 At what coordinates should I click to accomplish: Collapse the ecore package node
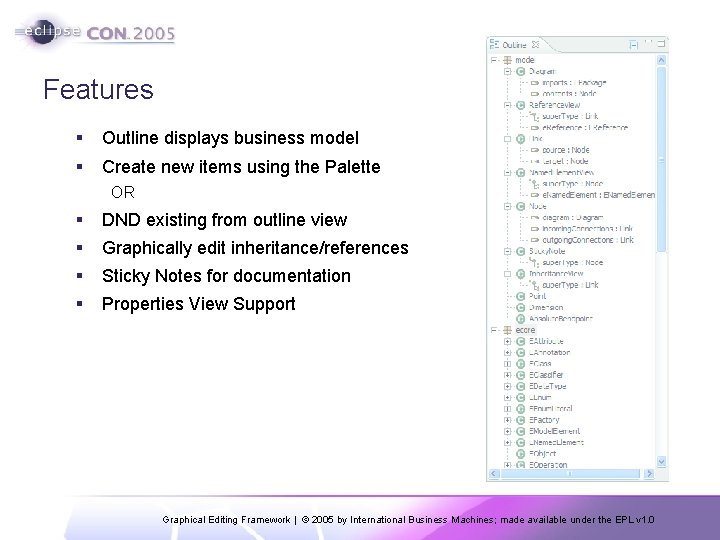pyautogui.click(x=494, y=330)
